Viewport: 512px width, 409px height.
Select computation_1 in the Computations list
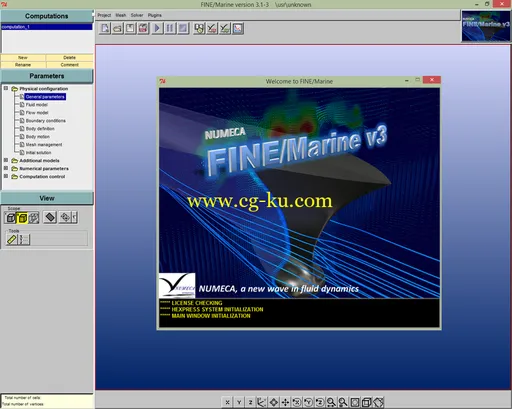[x=47, y=27]
